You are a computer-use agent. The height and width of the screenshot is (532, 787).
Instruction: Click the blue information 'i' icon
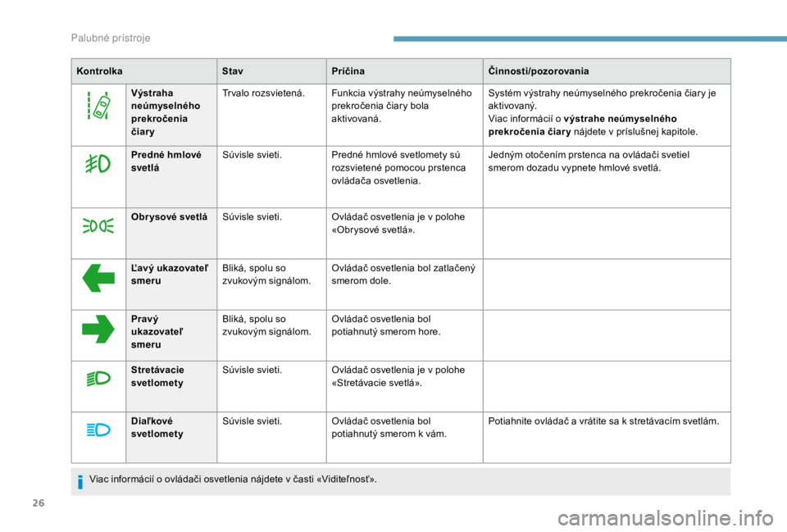pos(80,482)
